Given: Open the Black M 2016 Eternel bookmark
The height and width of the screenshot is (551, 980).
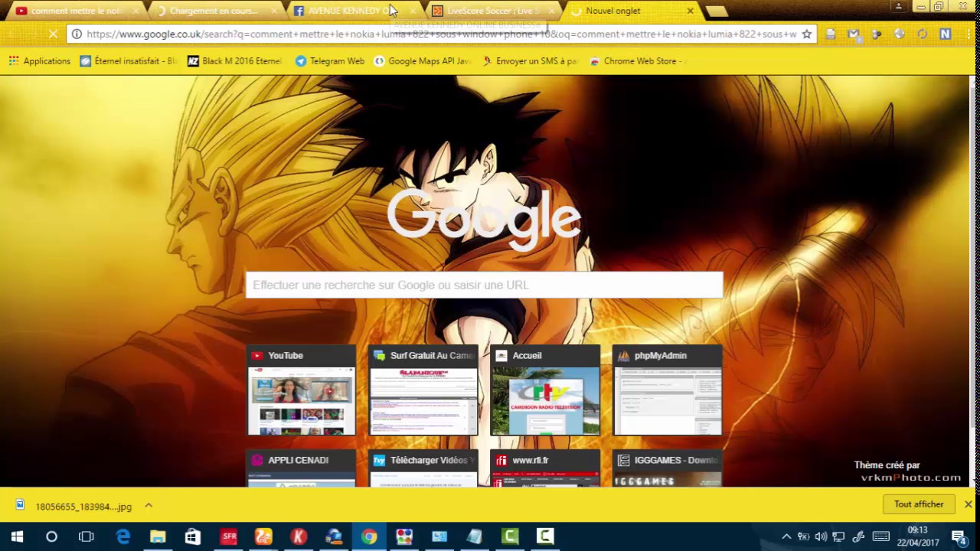Looking at the screenshot, I should [x=234, y=61].
